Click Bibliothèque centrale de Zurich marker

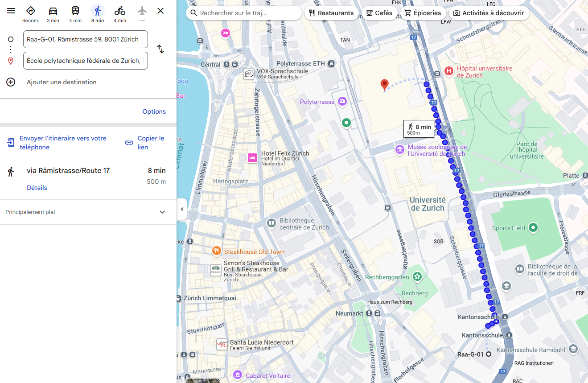tap(271, 222)
